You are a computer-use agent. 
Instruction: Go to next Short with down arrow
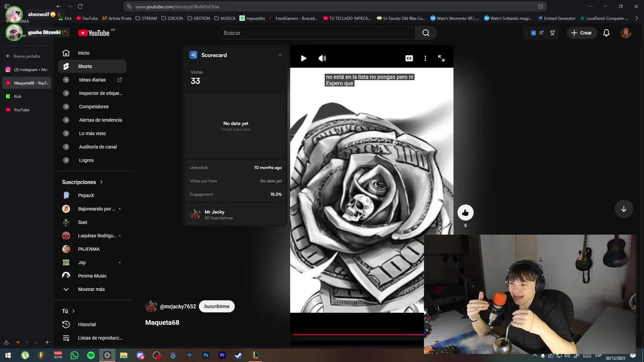click(x=623, y=209)
